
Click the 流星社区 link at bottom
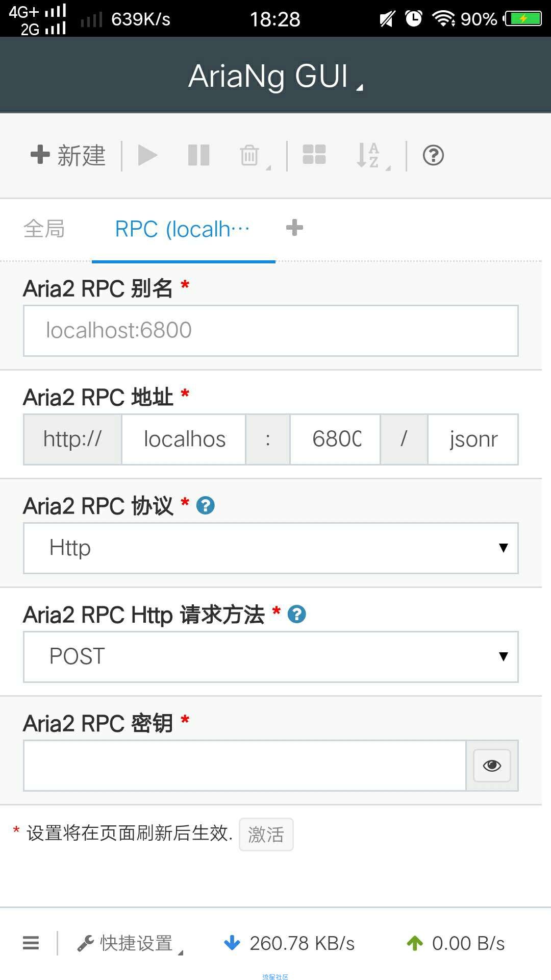[275, 976]
